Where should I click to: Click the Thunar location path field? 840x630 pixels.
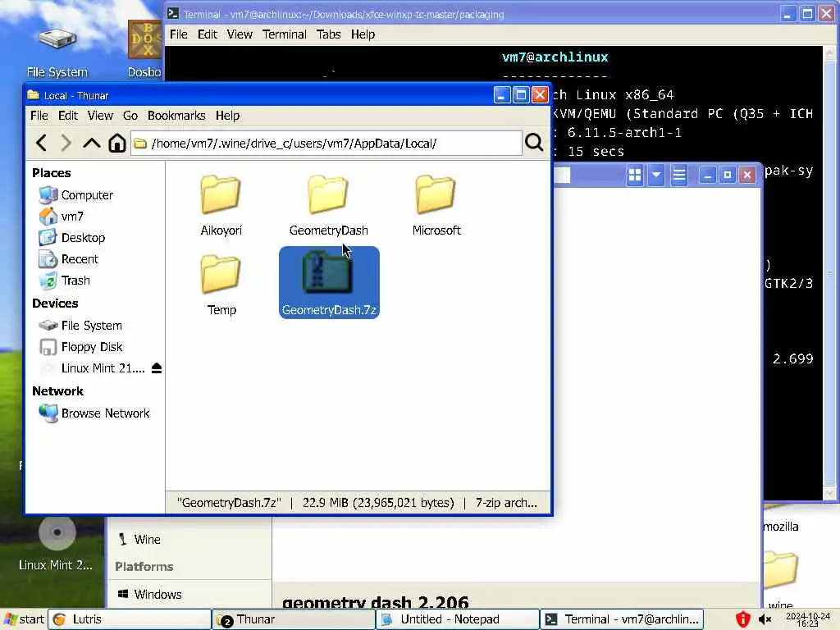pyautogui.click(x=326, y=143)
